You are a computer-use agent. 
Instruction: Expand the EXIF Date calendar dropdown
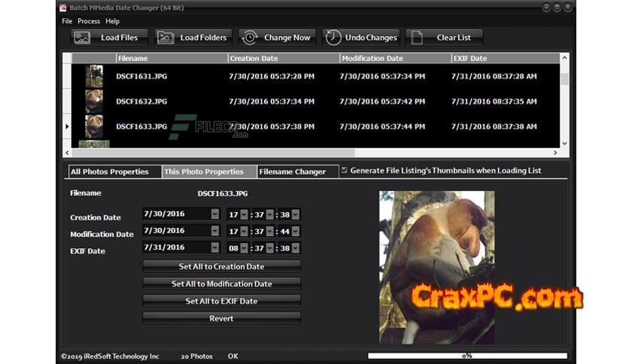(x=215, y=247)
